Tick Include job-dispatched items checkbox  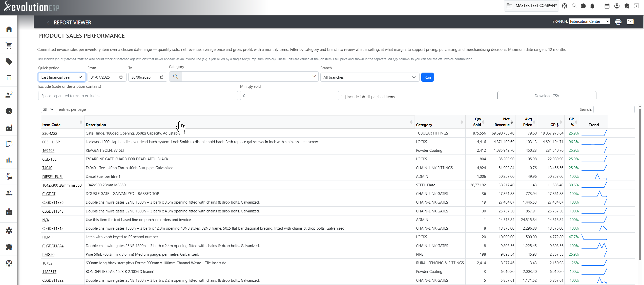pyautogui.click(x=343, y=97)
